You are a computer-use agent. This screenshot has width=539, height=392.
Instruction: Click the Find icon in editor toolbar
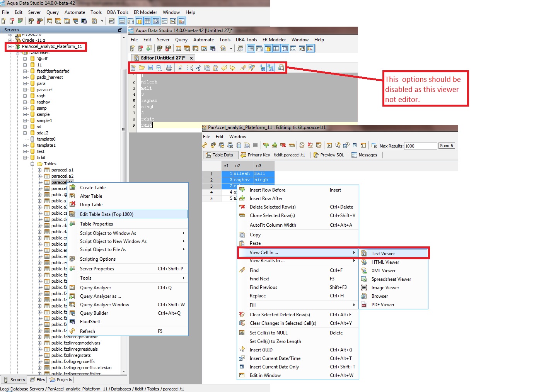243,68
